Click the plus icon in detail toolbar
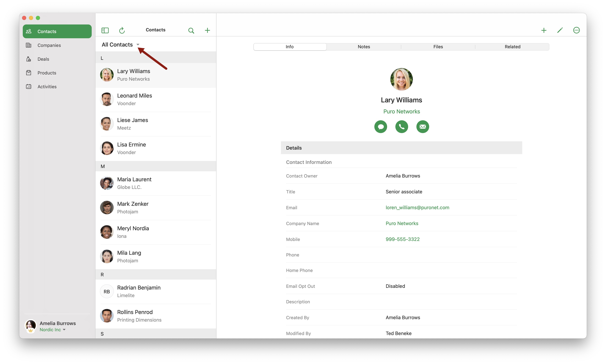The height and width of the screenshot is (364, 606). (x=544, y=30)
